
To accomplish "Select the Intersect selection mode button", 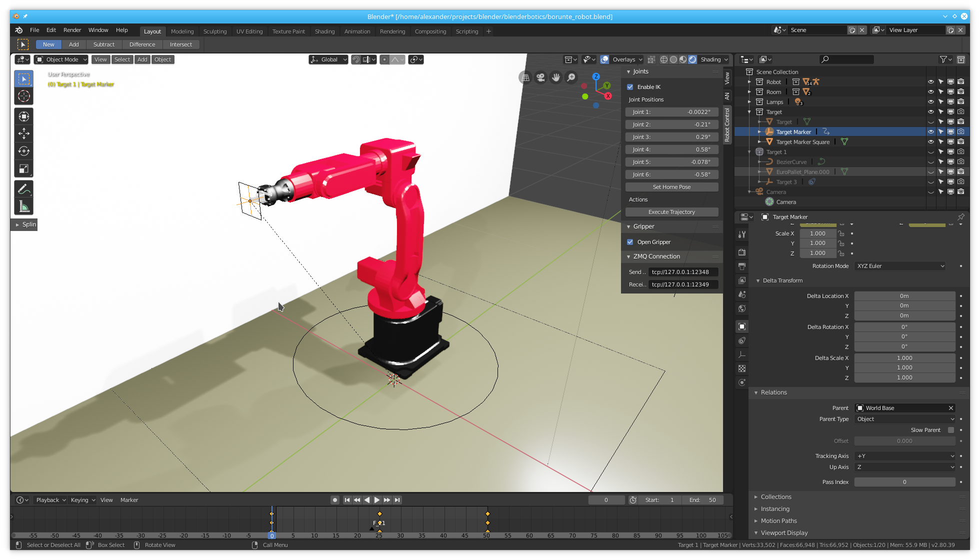I will (x=180, y=44).
